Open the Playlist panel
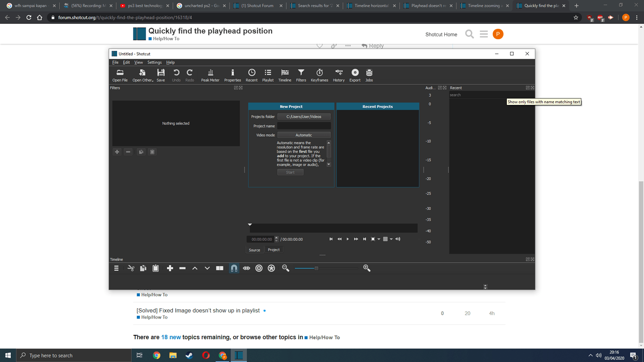The height and width of the screenshot is (362, 644). pos(267,75)
